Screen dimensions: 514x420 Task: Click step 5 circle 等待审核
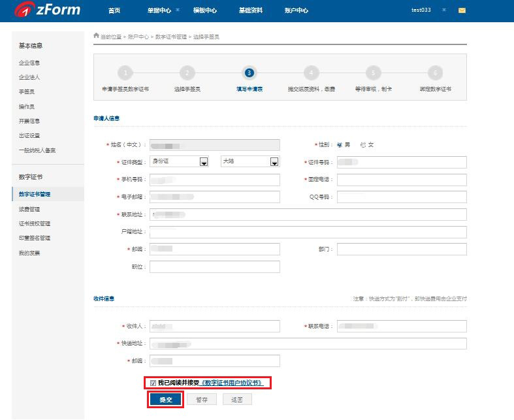pyautogui.click(x=373, y=73)
